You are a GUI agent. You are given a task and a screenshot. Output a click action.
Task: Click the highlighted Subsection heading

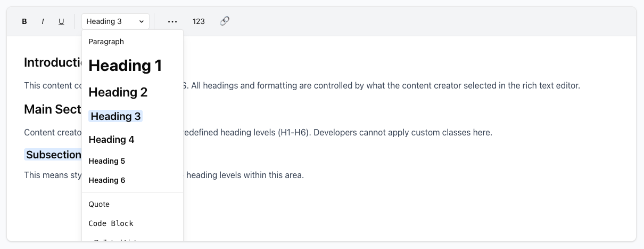tap(53, 155)
